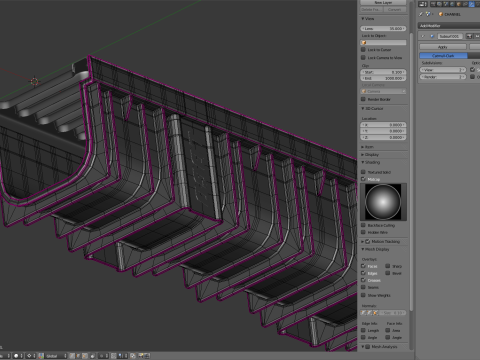Collapse the Shading panel section
Image resolution: width=480 pixels, height=360 pixels.
tap(363, 162)
